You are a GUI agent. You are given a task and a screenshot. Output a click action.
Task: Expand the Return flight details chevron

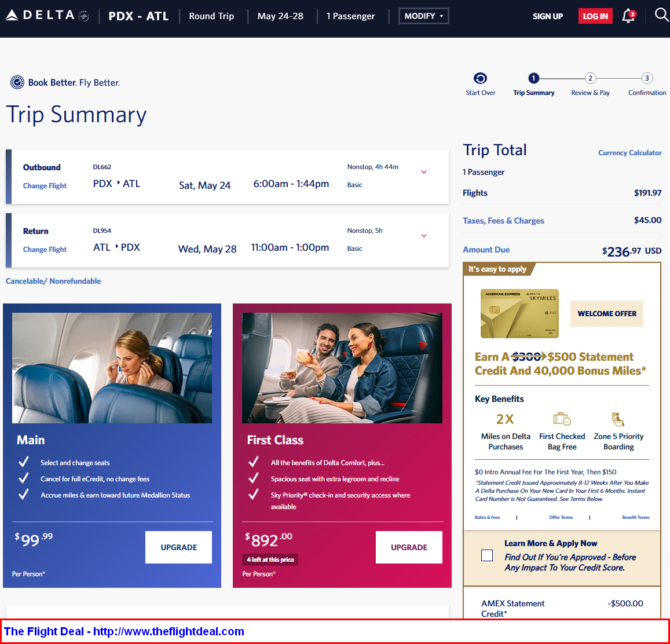tap(424, 235)
